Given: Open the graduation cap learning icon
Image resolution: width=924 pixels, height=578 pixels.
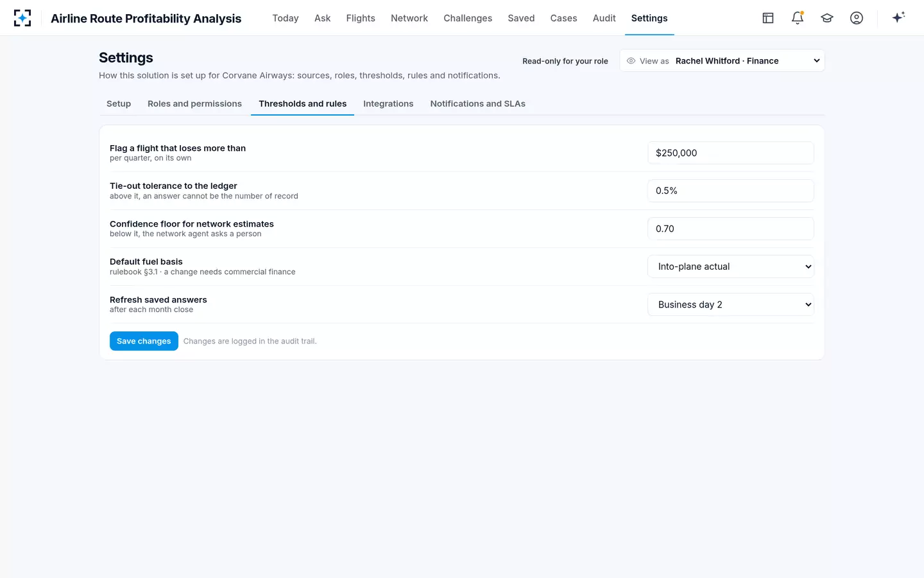Looking at the screenshot, I should tap(827, 18).
